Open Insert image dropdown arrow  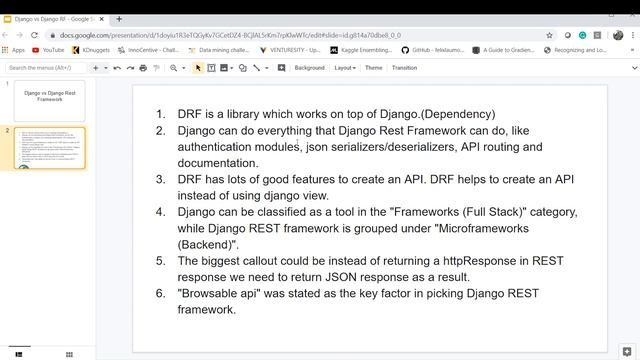(232, 68)
